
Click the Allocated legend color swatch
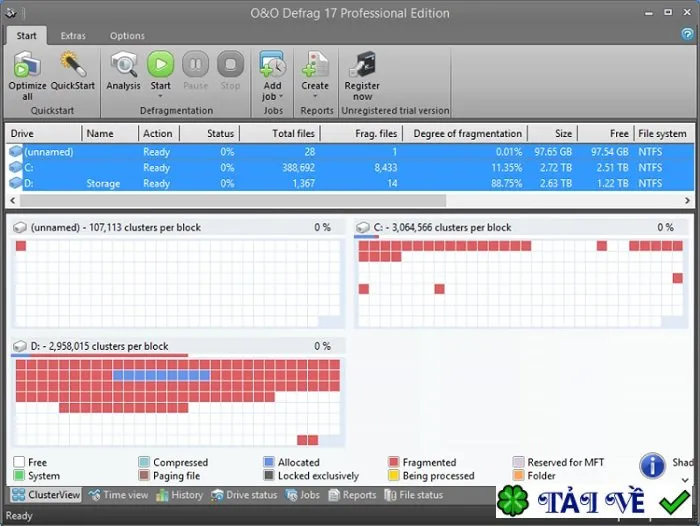coord(269,462)
